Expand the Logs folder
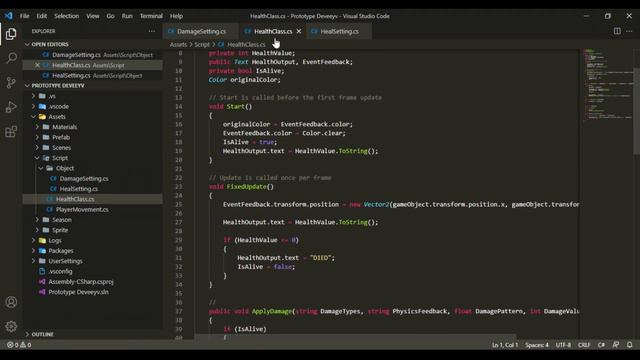The width and height of the screenshot is (640, 360). click(55, 240)
